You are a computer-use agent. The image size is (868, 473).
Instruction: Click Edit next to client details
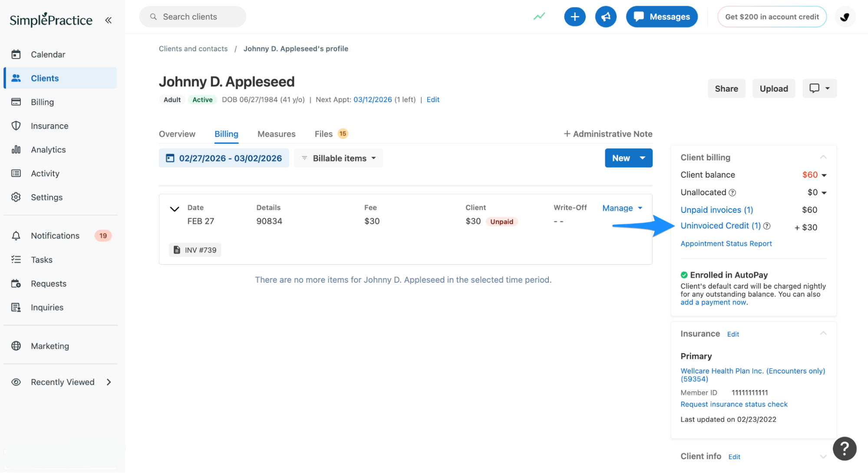point(433,99)
